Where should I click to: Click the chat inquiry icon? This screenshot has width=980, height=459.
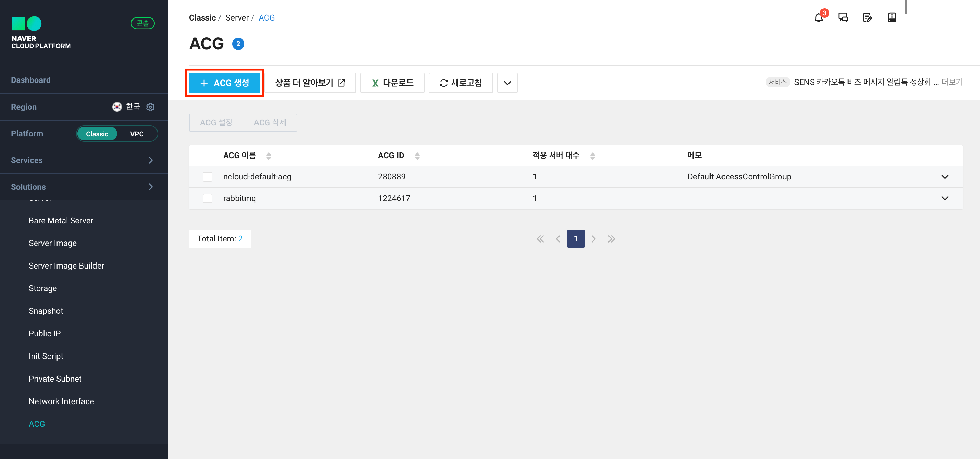843,17
